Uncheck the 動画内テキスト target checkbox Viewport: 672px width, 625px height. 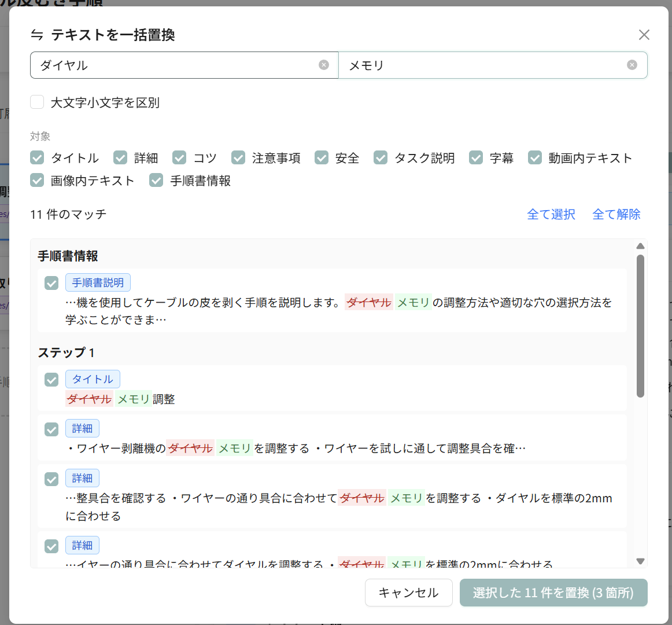pos(535,157)
